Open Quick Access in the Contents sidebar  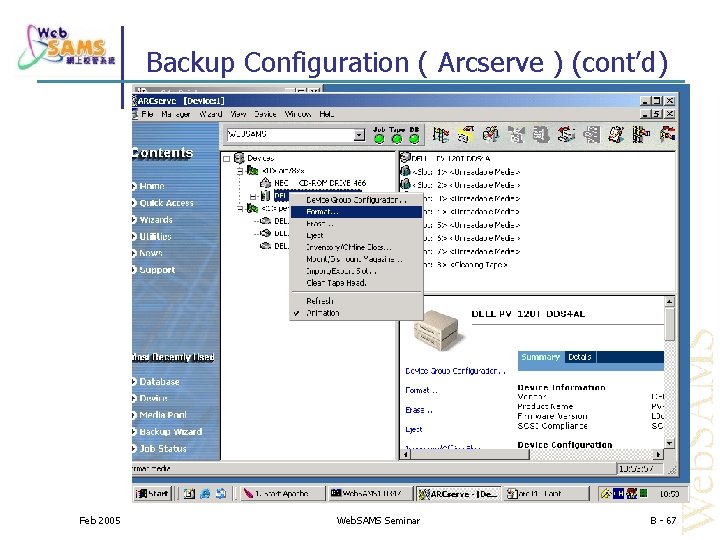[166, 203]
